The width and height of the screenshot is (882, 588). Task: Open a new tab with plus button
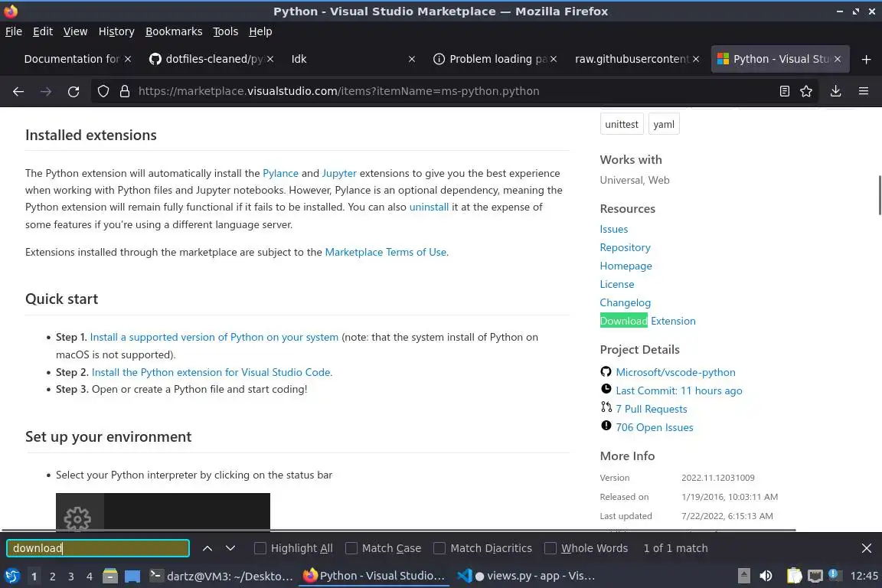coord(866,59)
